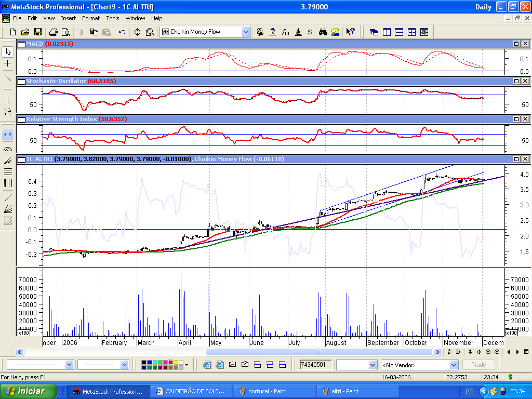Tile windows in grid icon
532x399 pixels.
pyautogui.click(x=411, y=32)
